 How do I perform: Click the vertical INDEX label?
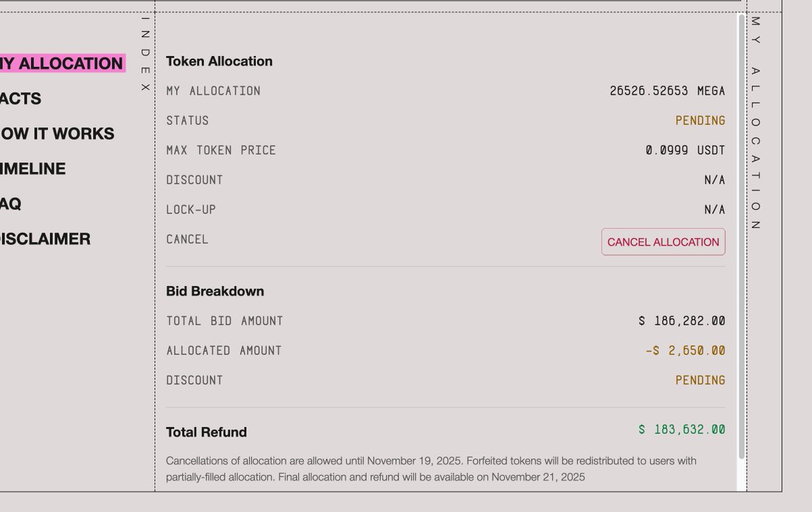pos(145,54)
